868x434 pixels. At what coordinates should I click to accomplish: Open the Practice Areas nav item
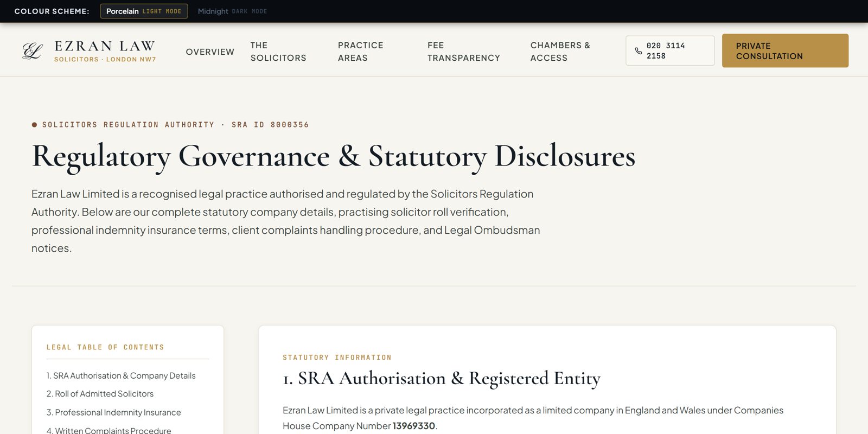click(360, 52)
